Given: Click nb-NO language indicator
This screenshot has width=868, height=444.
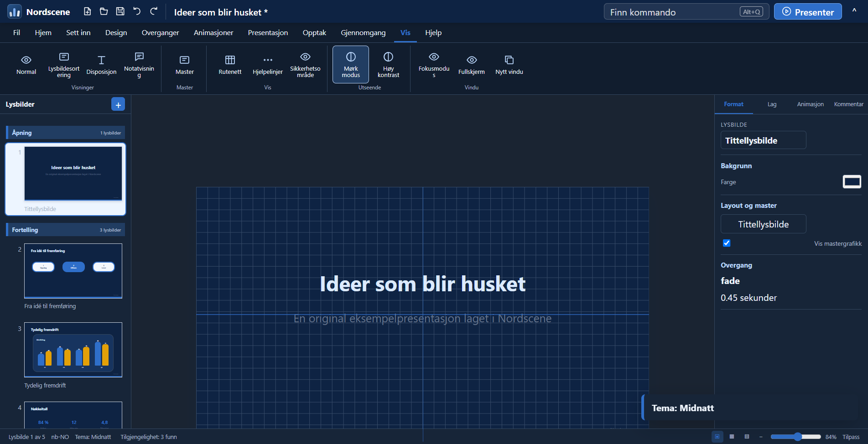Looking at the screenshot, I should coord(60,437).
